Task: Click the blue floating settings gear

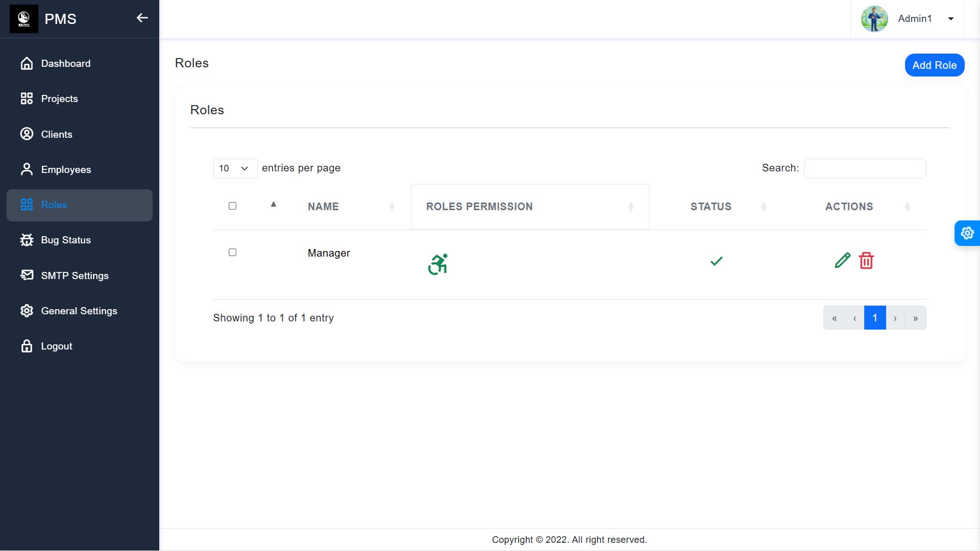Action: click(x=967, y=233)
